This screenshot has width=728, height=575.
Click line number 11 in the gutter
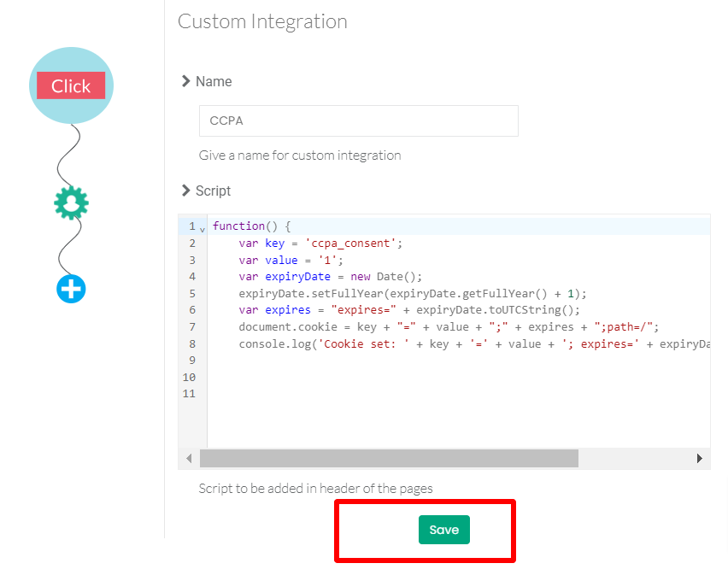[189, 394]
